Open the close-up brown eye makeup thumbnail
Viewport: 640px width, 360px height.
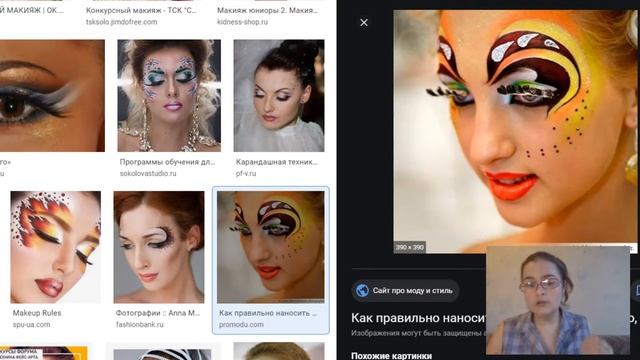[x=52, y=96]
